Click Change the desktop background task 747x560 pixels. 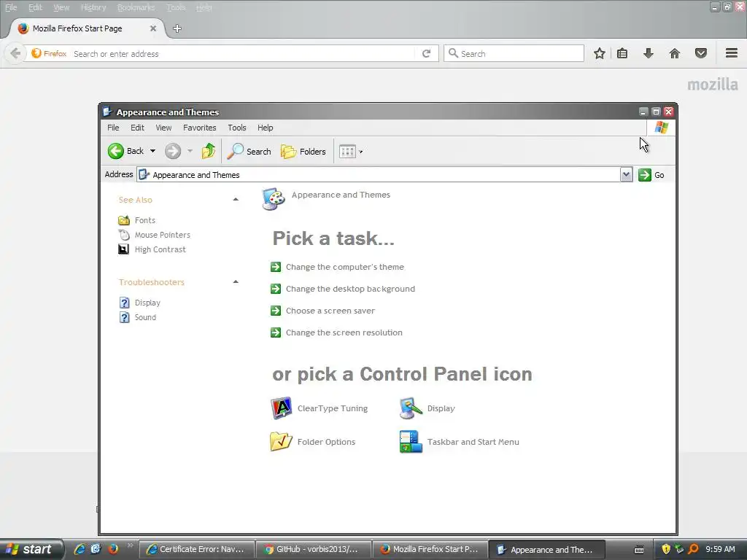(343, 289)
